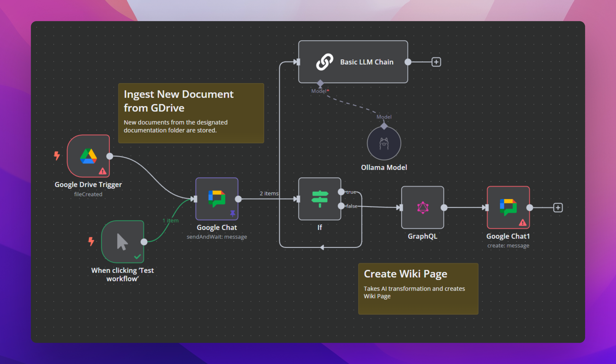Viewport: 616px width, 364px height.
Task: Click the lightning bolt beside Google Drive Trigger
Action: [x=57, y=156]
